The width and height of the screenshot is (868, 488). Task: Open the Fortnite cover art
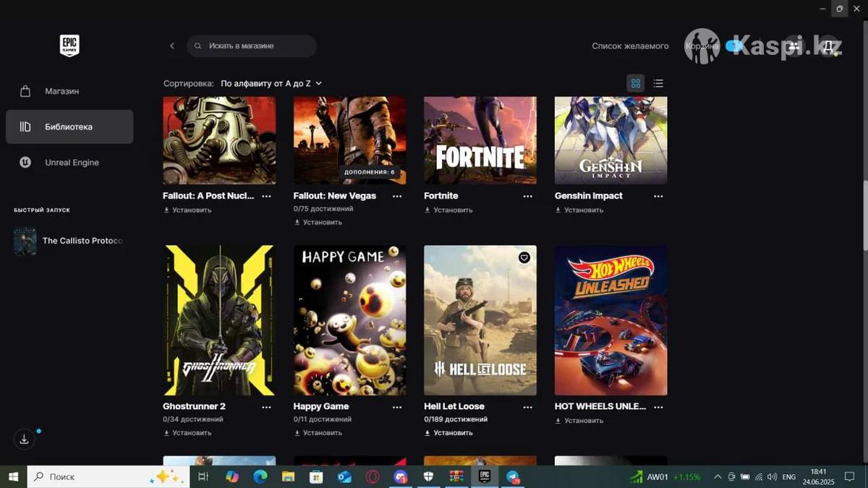[480, 140]
